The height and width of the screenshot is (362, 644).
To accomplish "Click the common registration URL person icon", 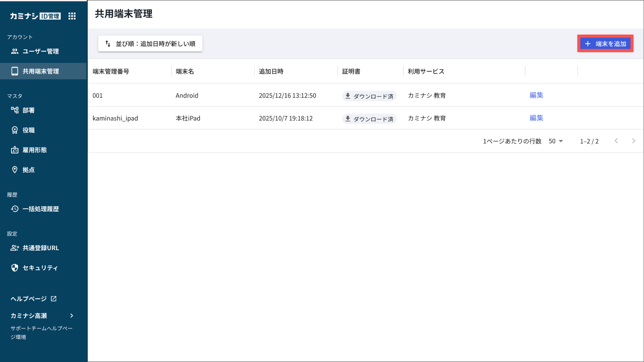I will click(14, 248).
